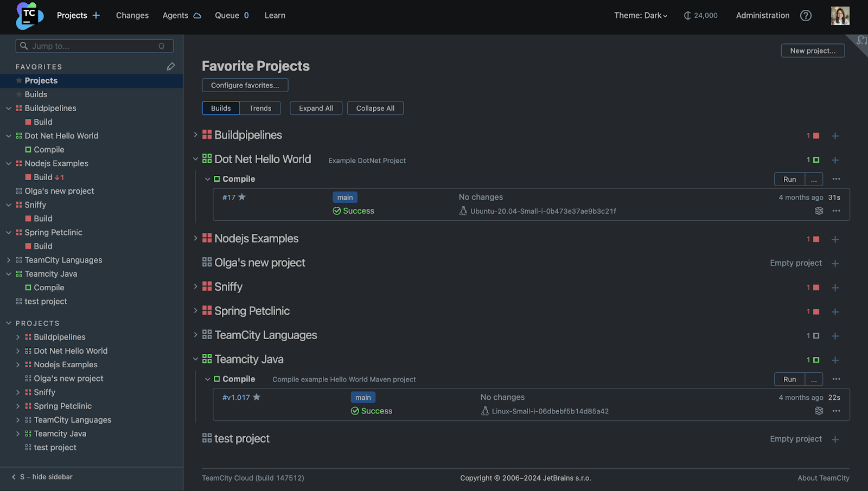
Task: Click the artifacts layers icon for build #v1.017
Action: click(819, 411)
